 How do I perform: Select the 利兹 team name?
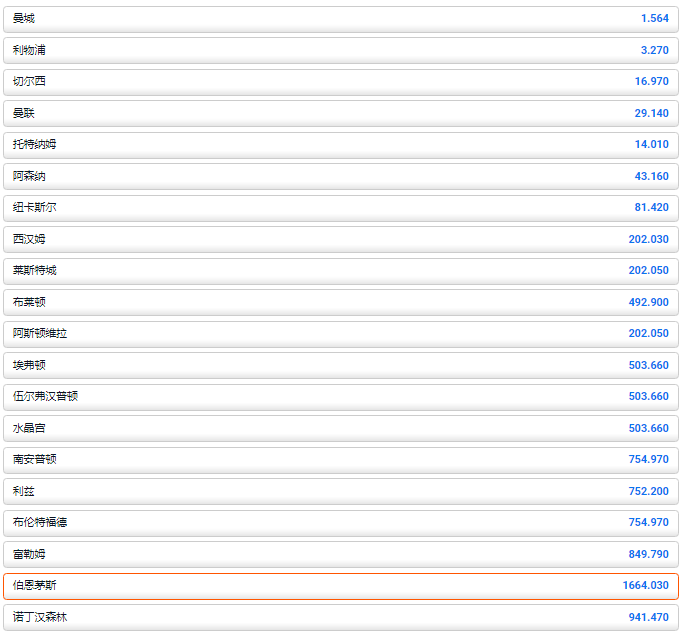pos(24,492)
